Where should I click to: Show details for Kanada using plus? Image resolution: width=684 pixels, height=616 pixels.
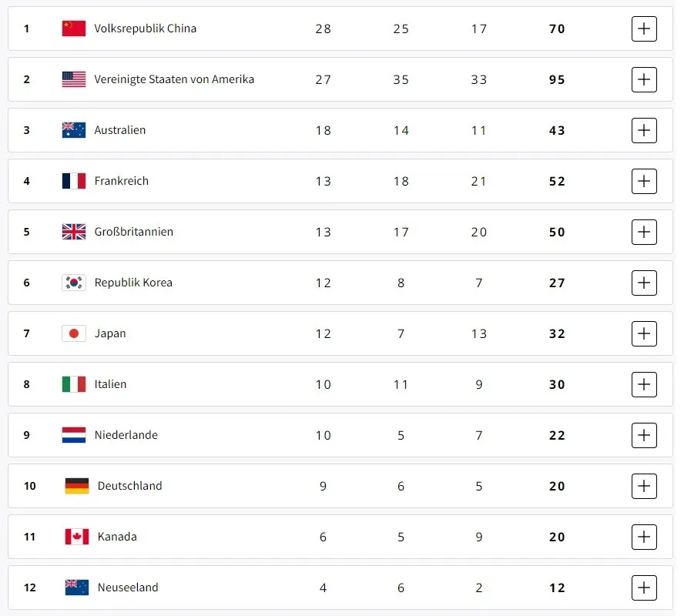point(644,537)
